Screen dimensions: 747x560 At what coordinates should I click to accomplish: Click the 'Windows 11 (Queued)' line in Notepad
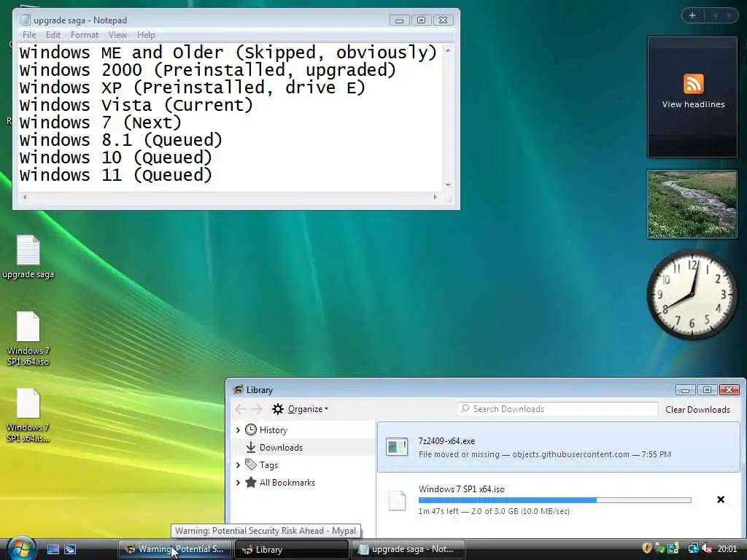pos(116,175)
